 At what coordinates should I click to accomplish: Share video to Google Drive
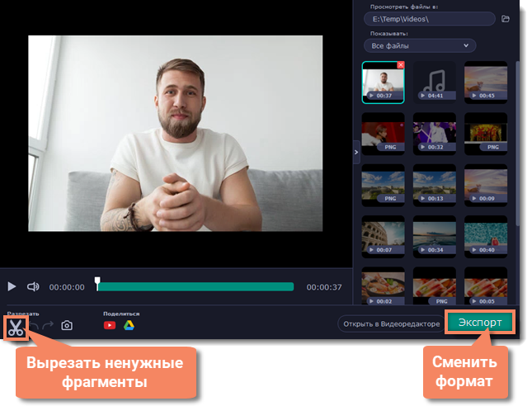coord(129,325)
